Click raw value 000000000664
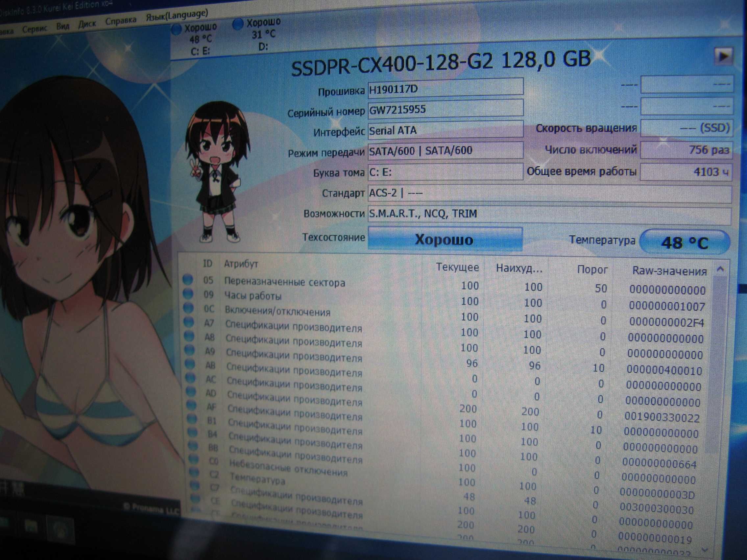Screen dimensions: 747x560 pyautogui.click(x=659, y=464)
